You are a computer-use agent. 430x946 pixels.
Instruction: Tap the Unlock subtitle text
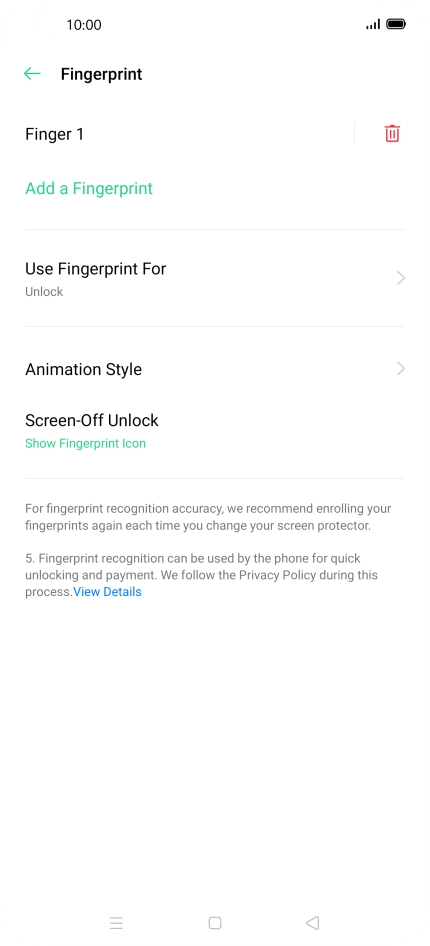coord(44,291)
